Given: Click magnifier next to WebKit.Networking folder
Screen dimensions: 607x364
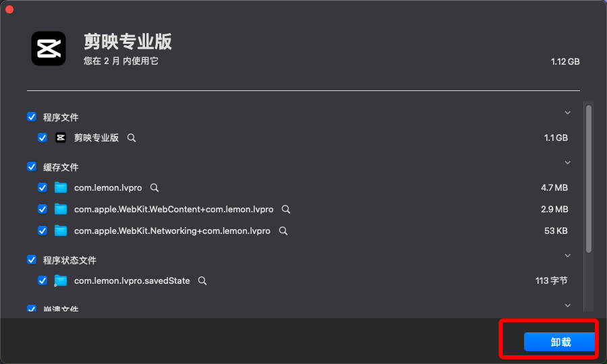Looking at the screenshot, I should 283,231.
